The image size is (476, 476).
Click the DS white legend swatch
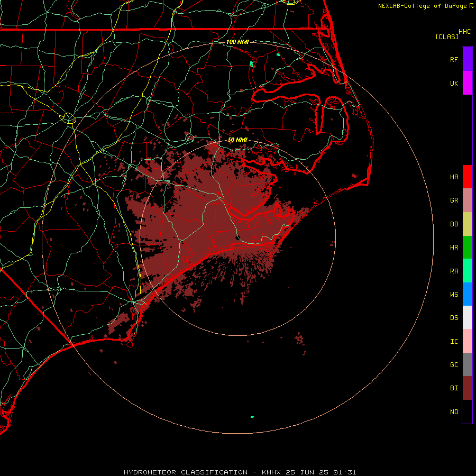point(467,317)
